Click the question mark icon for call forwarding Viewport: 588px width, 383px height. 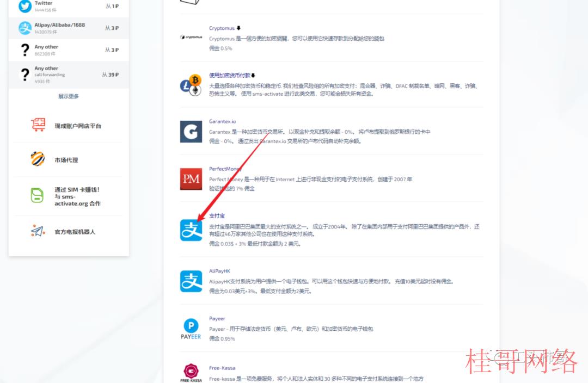point(24,75)
